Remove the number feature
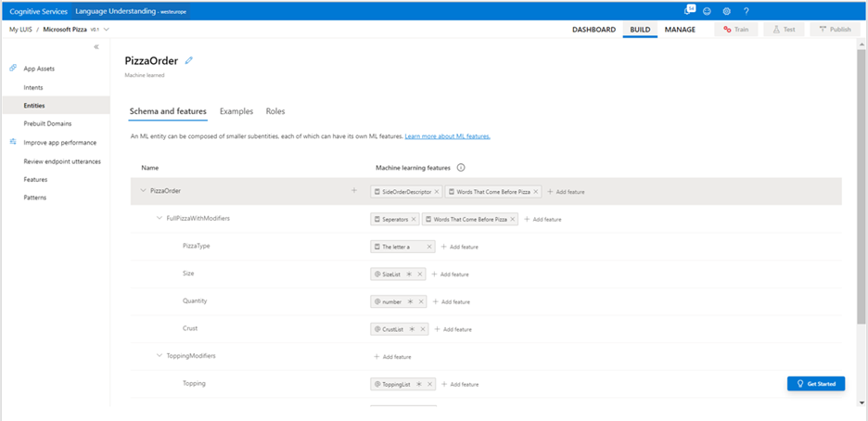Viewport: 868px width, 421px height. click(x=421, y=302)
